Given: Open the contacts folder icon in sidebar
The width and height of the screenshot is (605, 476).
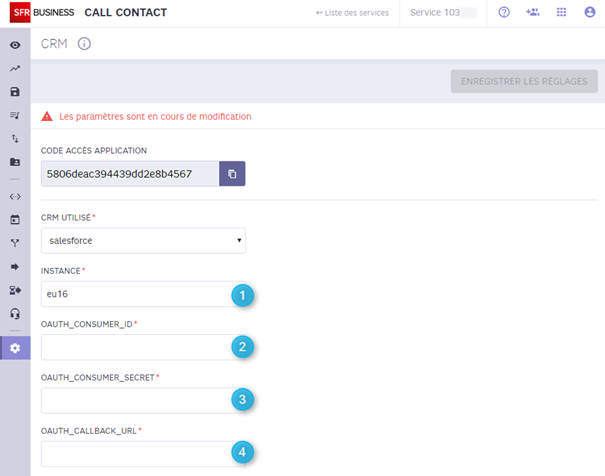Looking at the screenshot, I should tap(15, 162).
